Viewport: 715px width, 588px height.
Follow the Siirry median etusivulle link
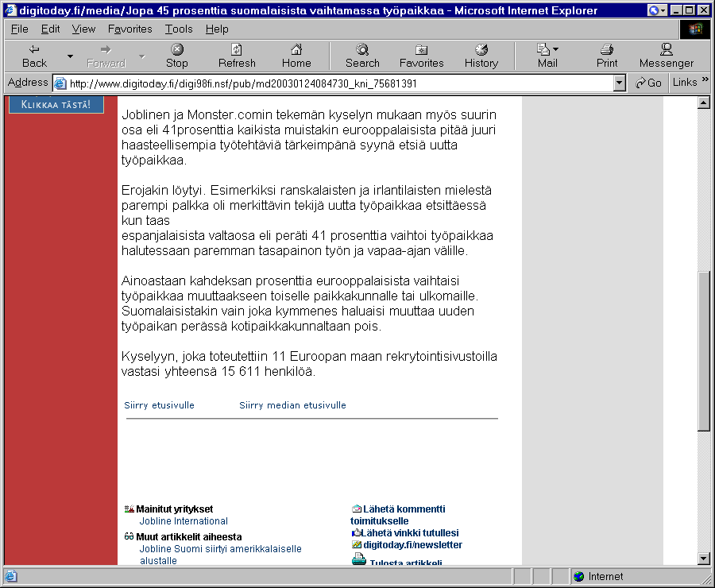[x=292, y=405]
